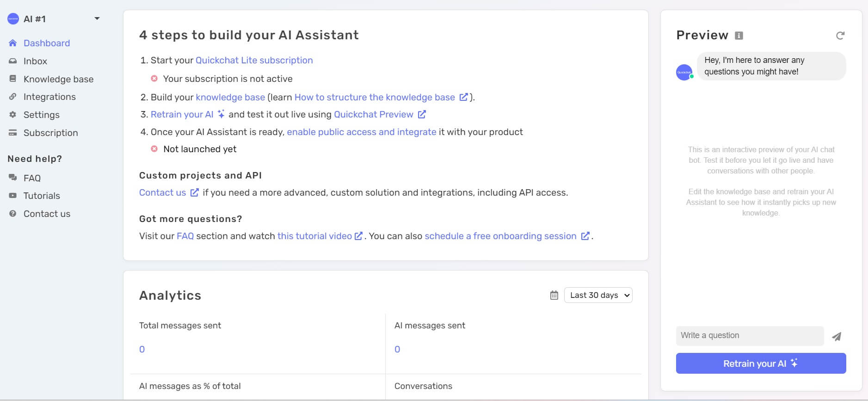Click external-link icon beside Contact us link

[x=195, y=192]
